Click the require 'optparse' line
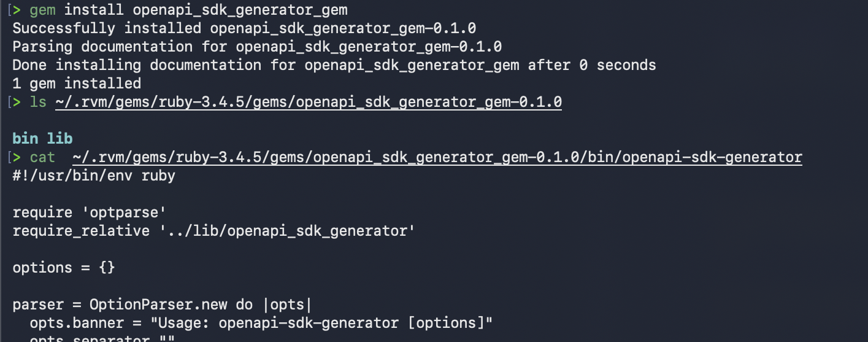Screen dimensions: 868x342 click(x=90, y=212)
